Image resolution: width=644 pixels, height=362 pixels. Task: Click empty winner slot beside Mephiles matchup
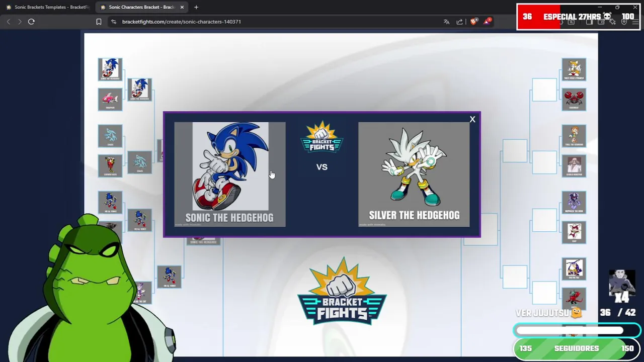[544, 220]
